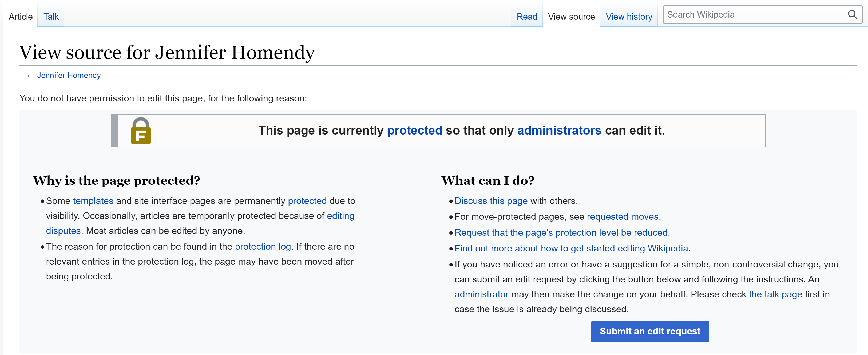This screenshot has height=355, width=868.
Task: Click 'Request that the page's protection level be reduced'
Action: pos(561,232)
